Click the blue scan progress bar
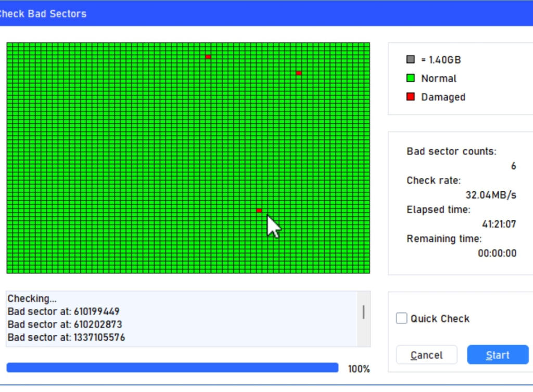533x392 pixels. point(172,368)
